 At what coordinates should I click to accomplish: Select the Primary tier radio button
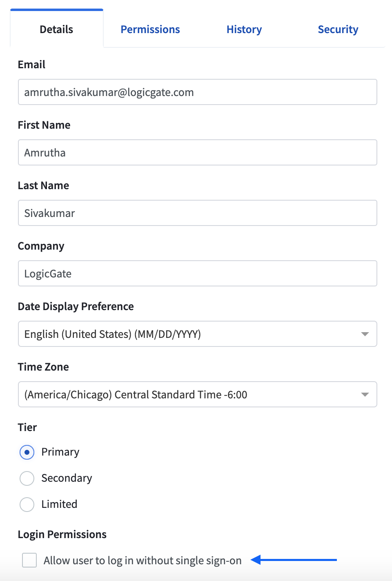[x=27, y=452]
